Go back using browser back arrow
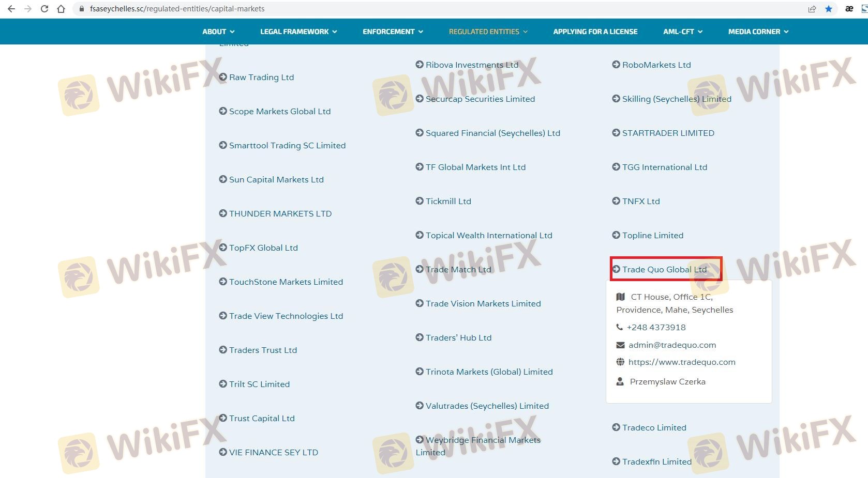Viewport: 868px width, 478px height. coord(11,9)
